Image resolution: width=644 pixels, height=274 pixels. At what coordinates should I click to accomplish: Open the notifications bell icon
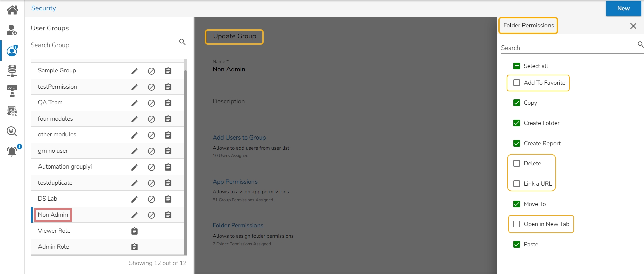tap(12, 151)
